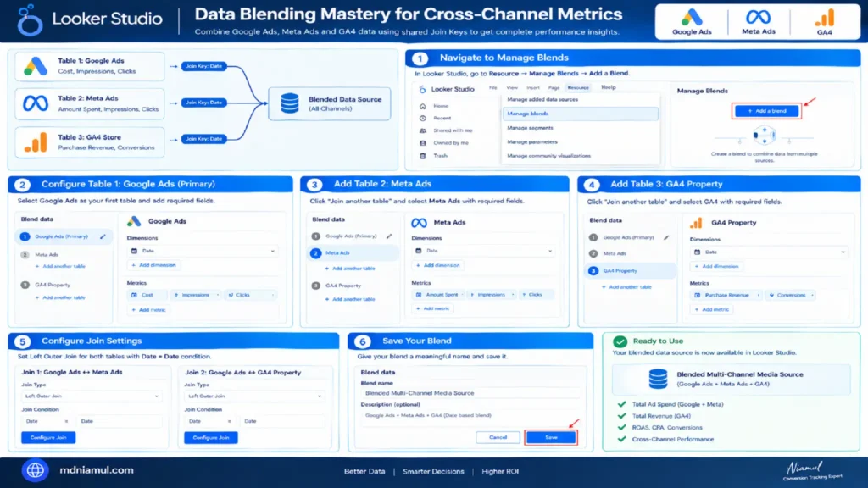Viewport: 868px width, 488px height.
Task: Click GA4 Property logo heading the step 4 field panel
Action: (697, 223)
